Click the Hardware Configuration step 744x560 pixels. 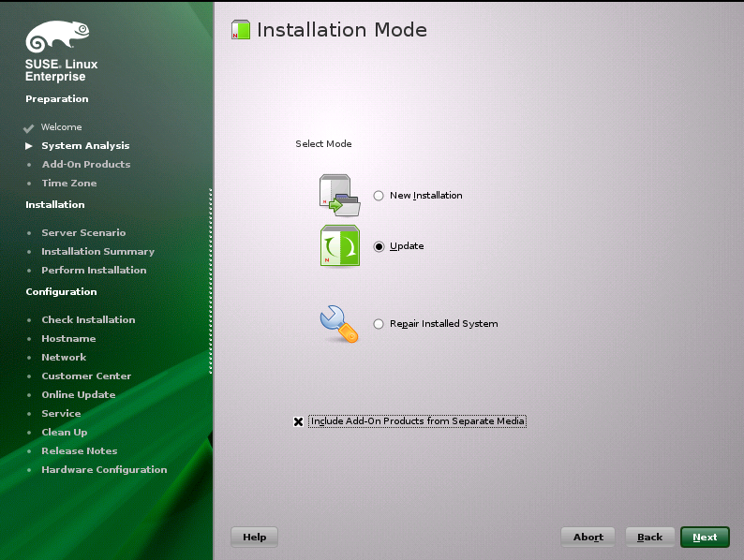click(104, 470)
